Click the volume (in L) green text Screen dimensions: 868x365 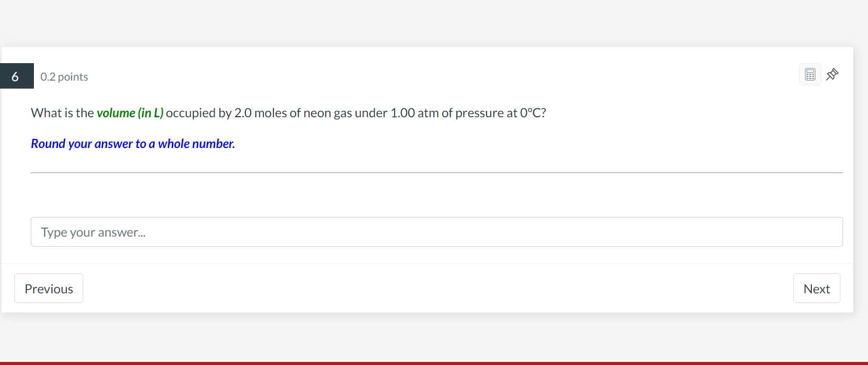[130, 112]
